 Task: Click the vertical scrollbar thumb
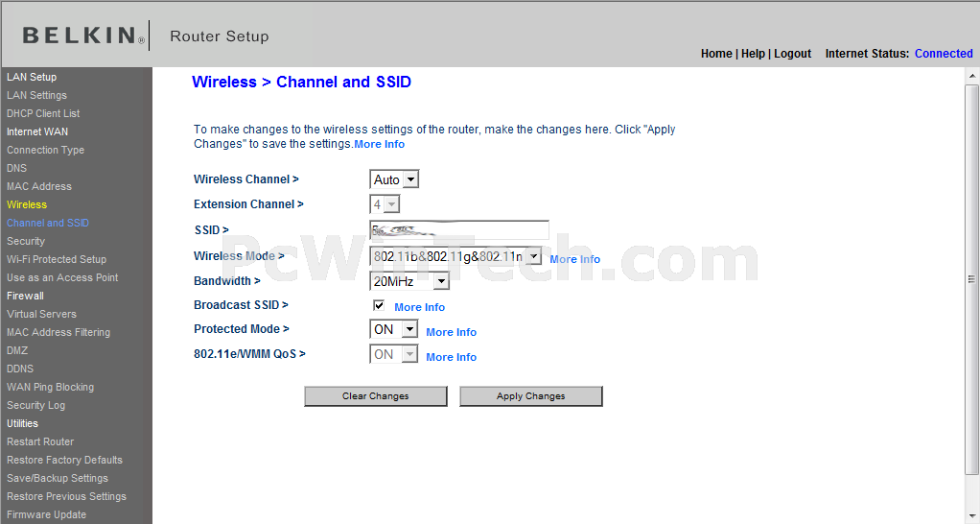[x=972, y=279]
